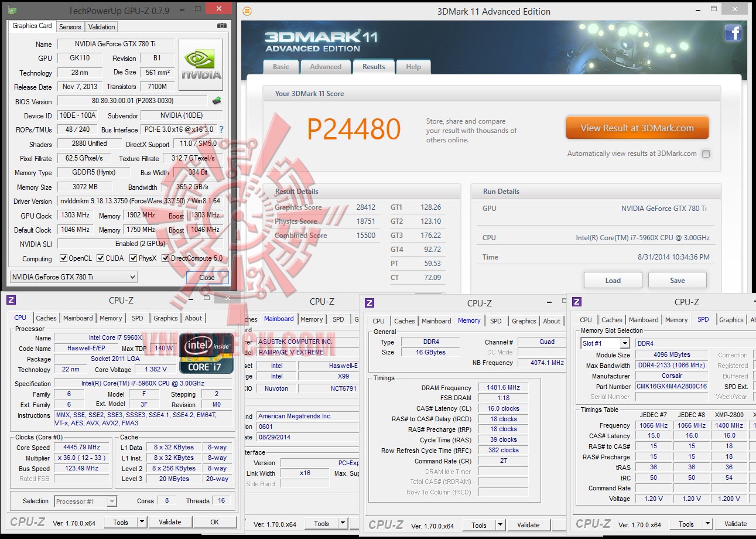Viewport: 756px width, 539px height.
Task: Click the BIOS Version field 80.80.30.00.01
Action: (132, 101)
